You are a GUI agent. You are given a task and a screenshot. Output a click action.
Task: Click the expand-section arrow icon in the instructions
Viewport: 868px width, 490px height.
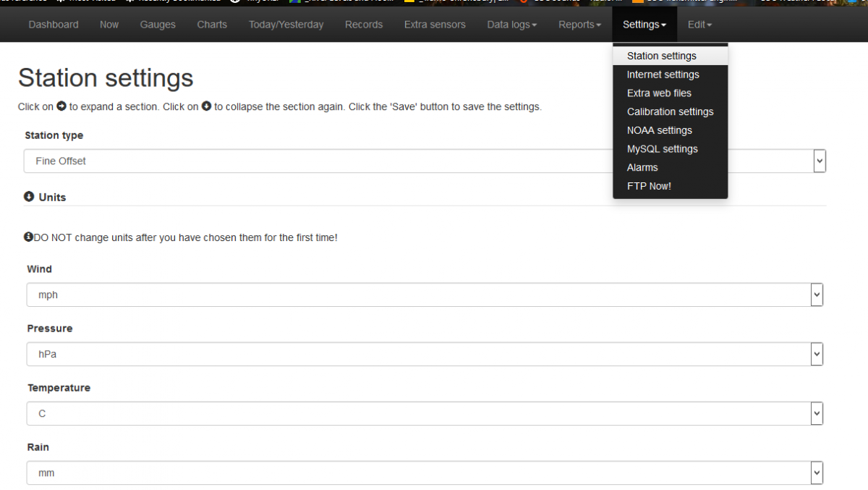coord(62,106)
